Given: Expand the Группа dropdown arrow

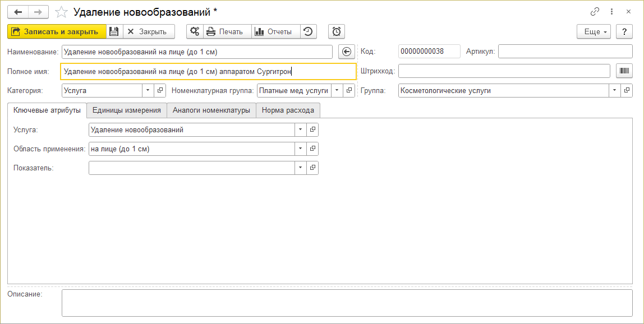Looking at the screenshot, I should point(615,90).
